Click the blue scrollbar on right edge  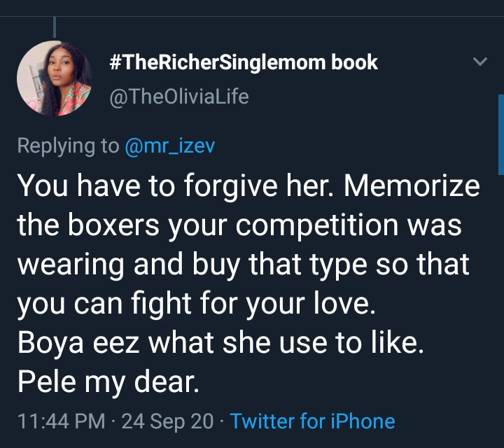pos(500,133)
